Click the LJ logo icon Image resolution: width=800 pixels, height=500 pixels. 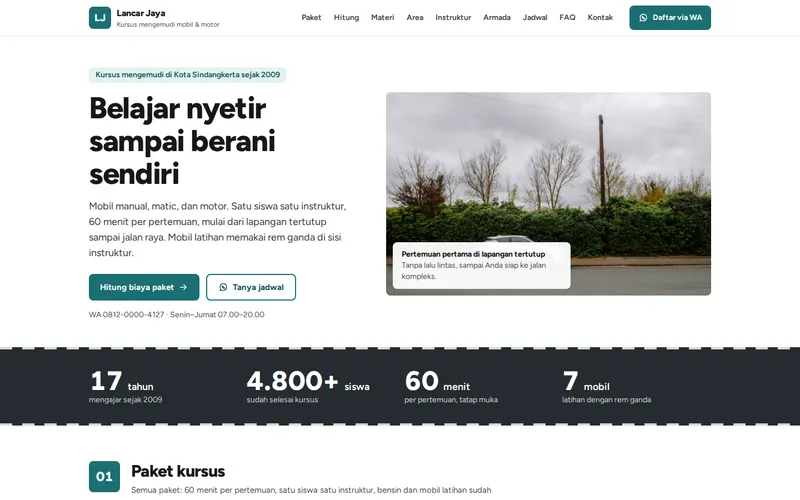[99, 17]
